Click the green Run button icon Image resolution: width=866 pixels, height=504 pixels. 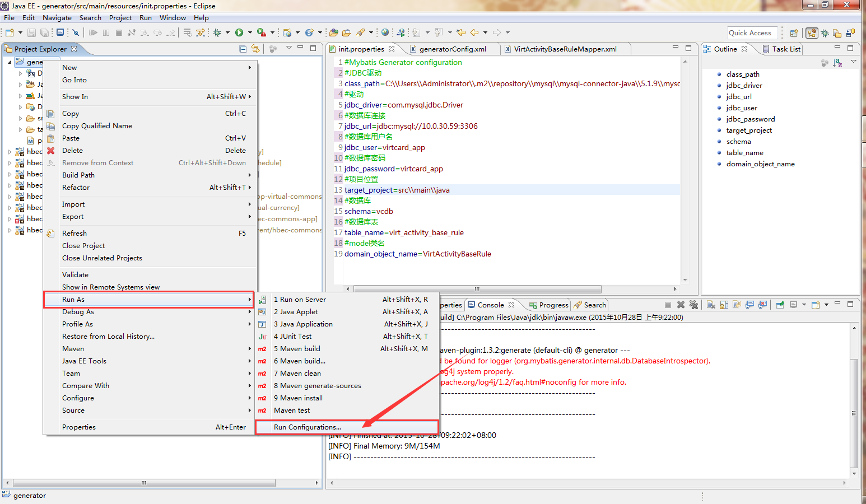[x=239, y=32]
